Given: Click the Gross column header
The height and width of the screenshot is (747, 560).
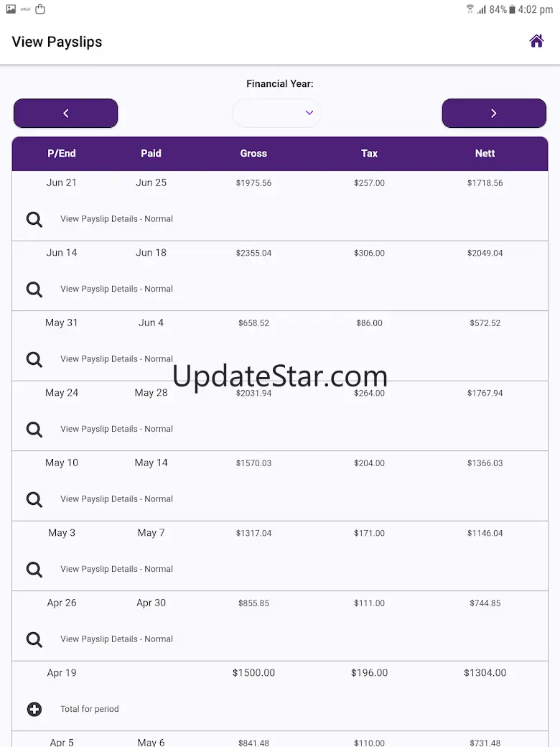Looking at the screenshot, I should click(x=253, y=153).
